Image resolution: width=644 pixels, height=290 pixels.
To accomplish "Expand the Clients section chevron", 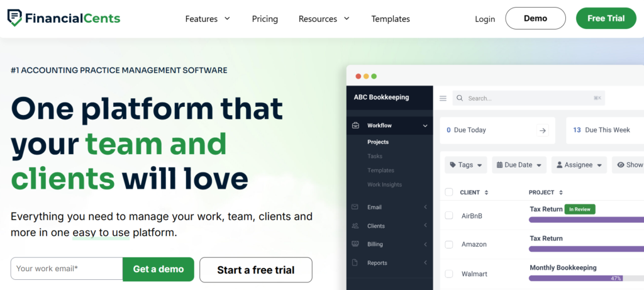I will pos(426,225).
